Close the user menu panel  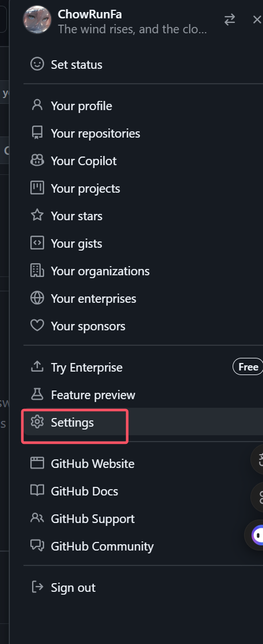pos(257,19)
